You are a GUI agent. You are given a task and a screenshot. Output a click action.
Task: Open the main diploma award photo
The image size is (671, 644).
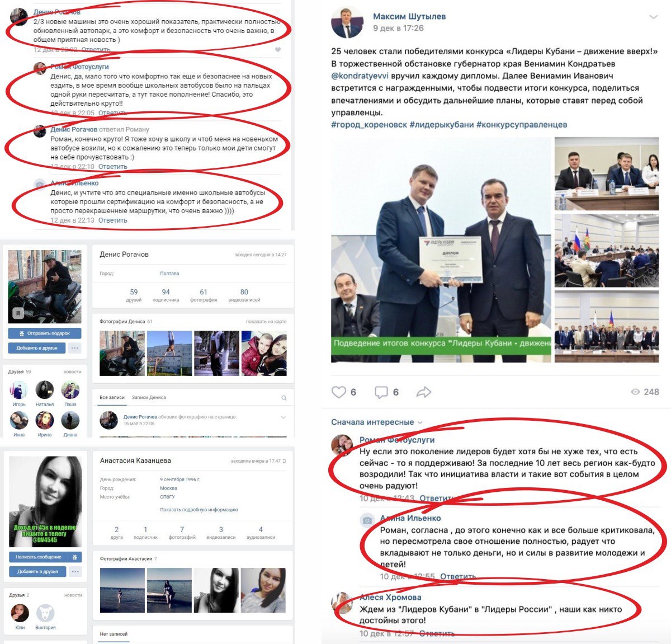[441, 250]
